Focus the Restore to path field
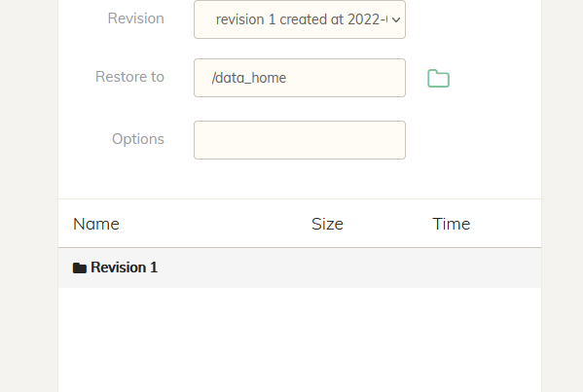This screenshot has width=583, height=392. (300, 78)
